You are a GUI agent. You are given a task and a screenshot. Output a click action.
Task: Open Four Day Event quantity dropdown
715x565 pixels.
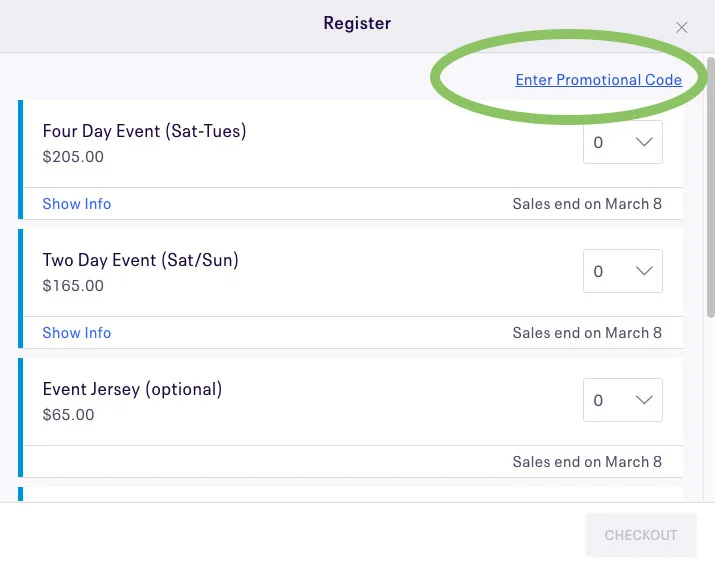(x=622, y=142)
